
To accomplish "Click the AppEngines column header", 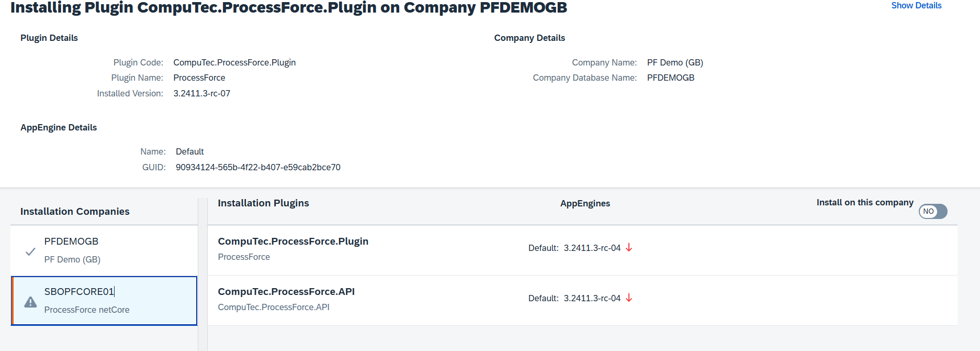I will coord(585,204).
